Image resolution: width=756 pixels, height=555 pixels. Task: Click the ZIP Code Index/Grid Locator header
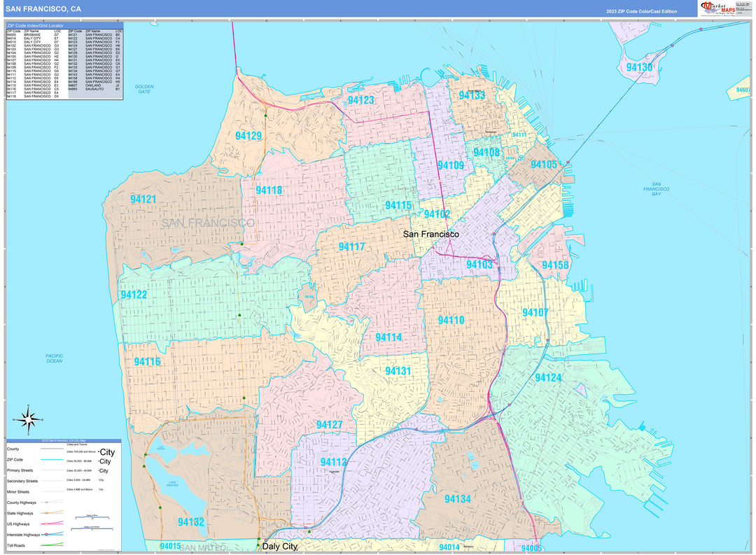(x=35, y=26)
